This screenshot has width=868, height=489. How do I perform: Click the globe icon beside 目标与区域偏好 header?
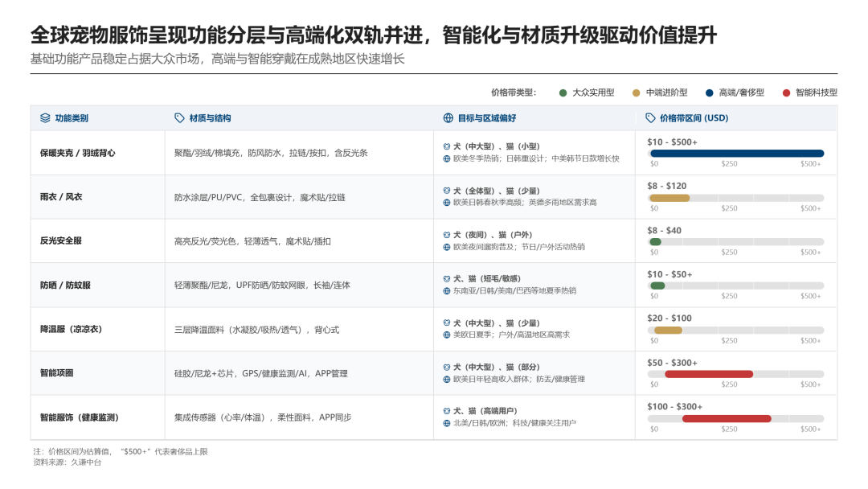click(x=447, y=117)
